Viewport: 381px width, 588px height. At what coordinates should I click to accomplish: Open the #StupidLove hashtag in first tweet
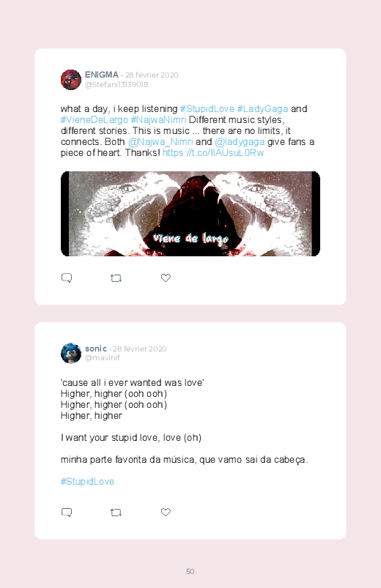(x=207, y=109)
